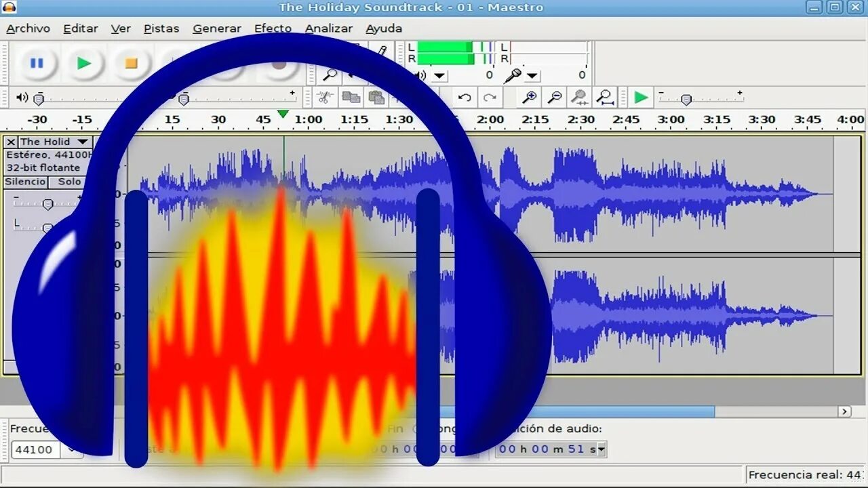The image size is (868, 488).
Task: Open the audio position format dropdown arrow
Action: pyautogui.click(x=601, y=449)
